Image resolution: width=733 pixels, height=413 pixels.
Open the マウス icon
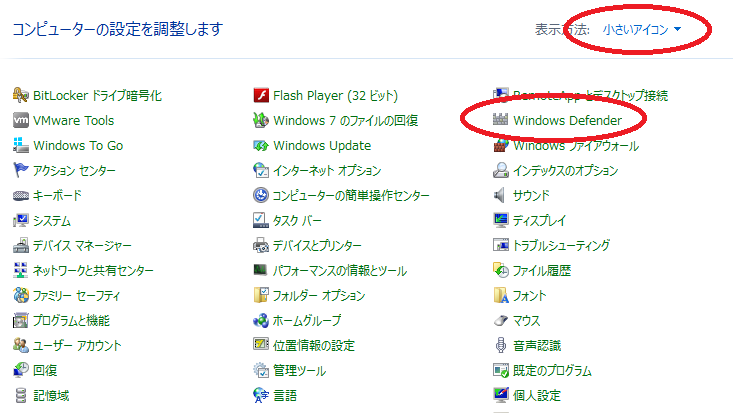(501, 320)
